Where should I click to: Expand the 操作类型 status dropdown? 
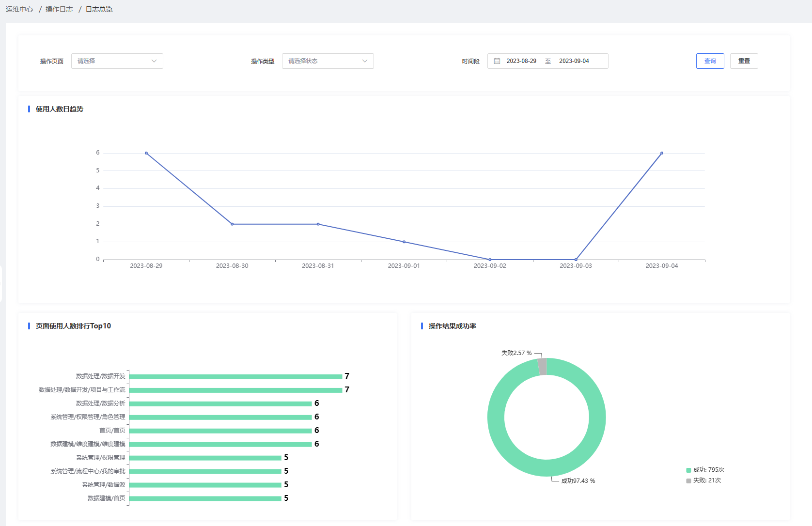click(328, 61)
